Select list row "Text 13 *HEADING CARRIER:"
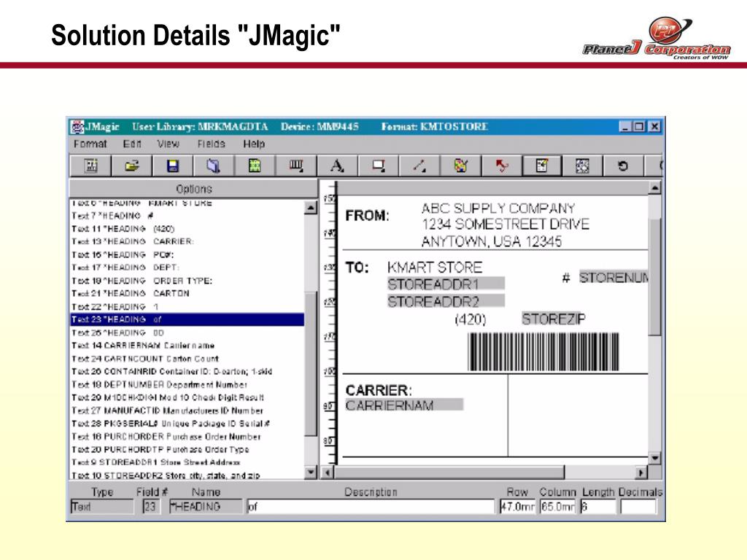The height and width of the screenshot is (560, 747). tap(187, 241)
